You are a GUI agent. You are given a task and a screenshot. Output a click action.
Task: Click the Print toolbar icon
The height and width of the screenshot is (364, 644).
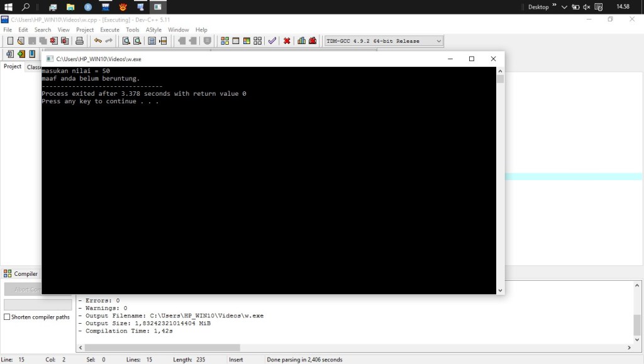[79, 41]
